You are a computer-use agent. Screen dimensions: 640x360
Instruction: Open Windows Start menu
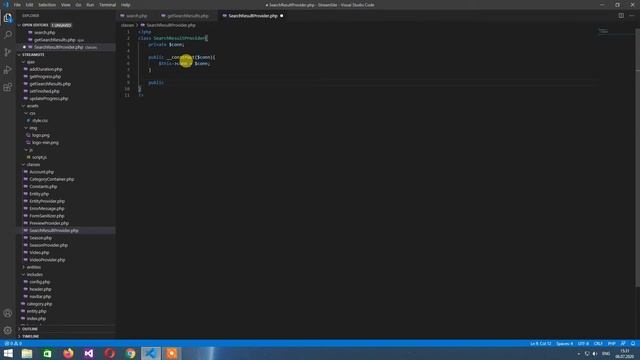click(x=8, y=353)
